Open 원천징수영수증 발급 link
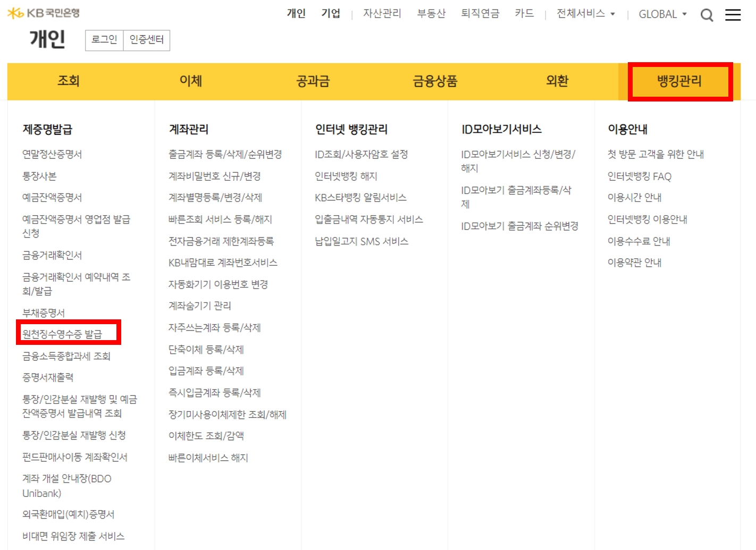Viewport: 756px width, 550px height. 67,333
